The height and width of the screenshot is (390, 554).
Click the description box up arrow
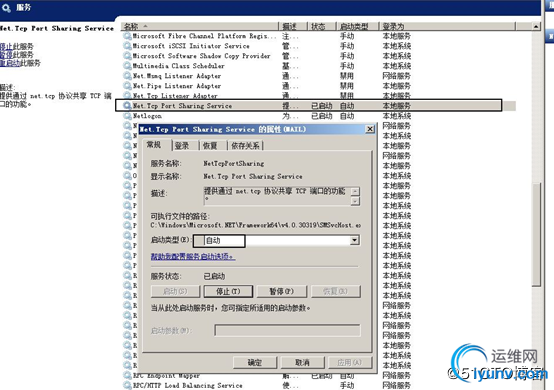pos(355,191)
